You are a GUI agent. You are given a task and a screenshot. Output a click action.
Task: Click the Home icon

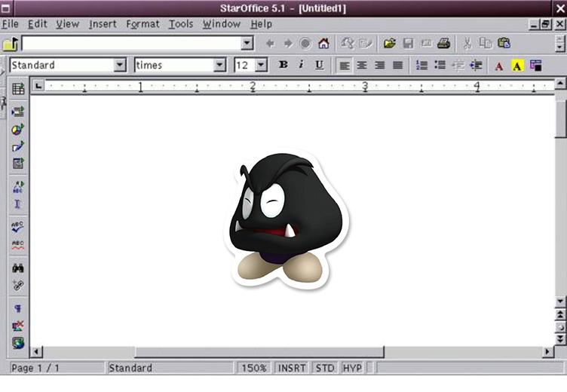[x=323, y=44]
